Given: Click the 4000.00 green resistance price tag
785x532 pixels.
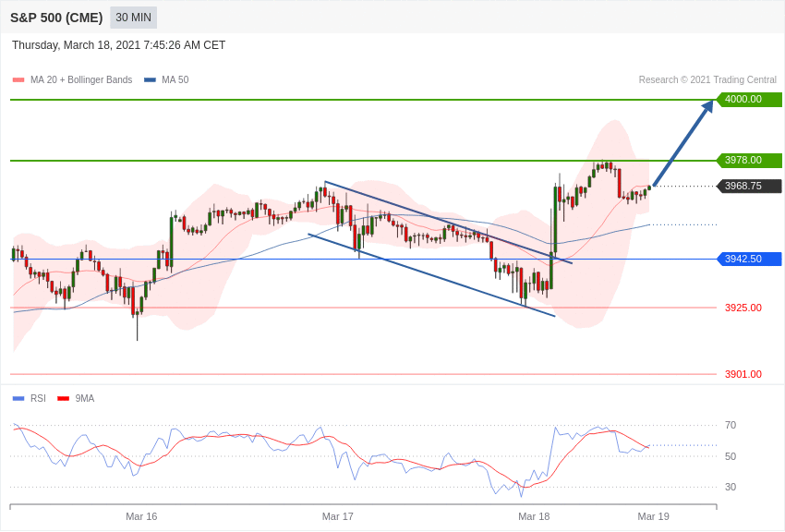Looking at the screenshot, I should pos(750,99).
